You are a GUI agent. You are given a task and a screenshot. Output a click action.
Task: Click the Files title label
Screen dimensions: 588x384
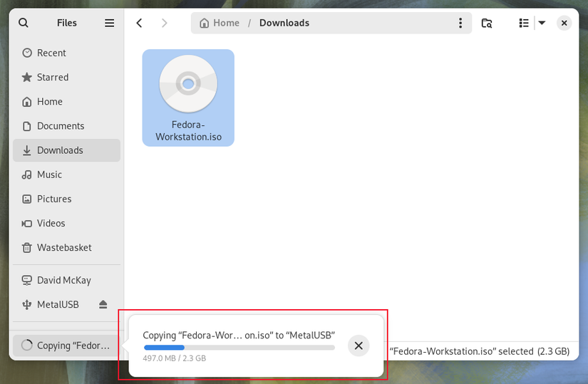67,23
